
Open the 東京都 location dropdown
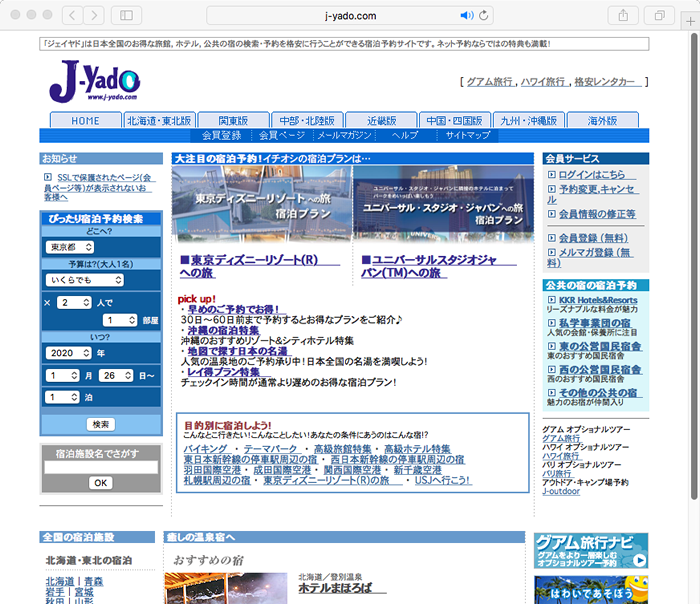(70, 247)
